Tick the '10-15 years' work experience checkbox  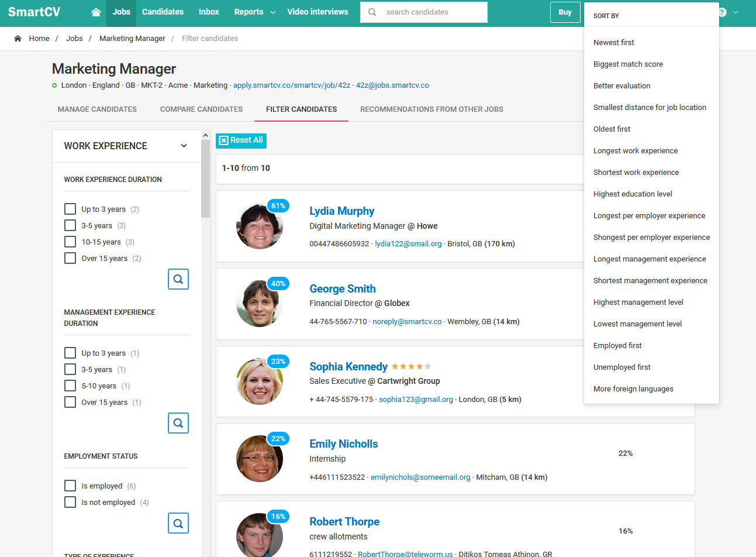[x=70, y=242]
